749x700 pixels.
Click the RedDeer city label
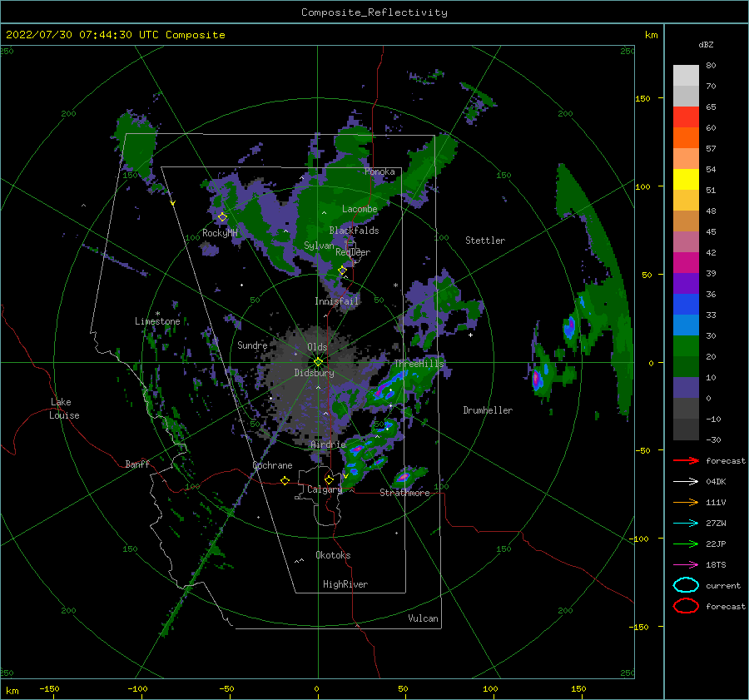pos(353,252)
